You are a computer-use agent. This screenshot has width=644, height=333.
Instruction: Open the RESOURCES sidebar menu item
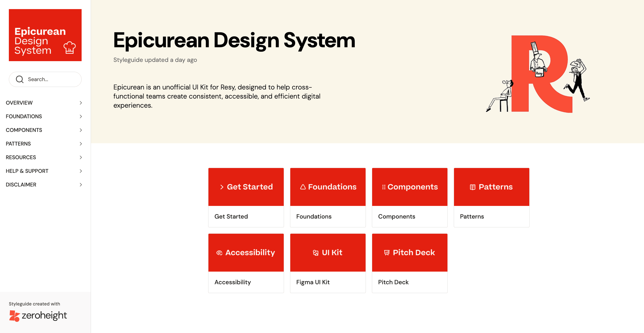pos(21,157)
